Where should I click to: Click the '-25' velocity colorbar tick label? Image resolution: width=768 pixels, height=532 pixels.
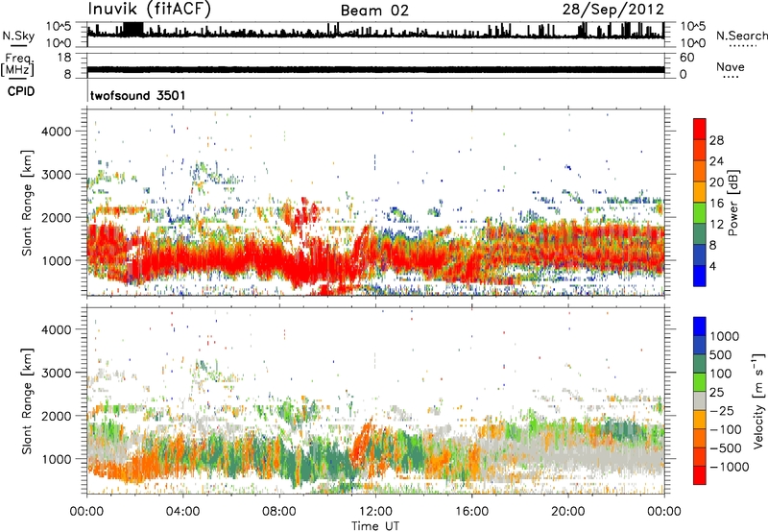click(x=720, y=410)
